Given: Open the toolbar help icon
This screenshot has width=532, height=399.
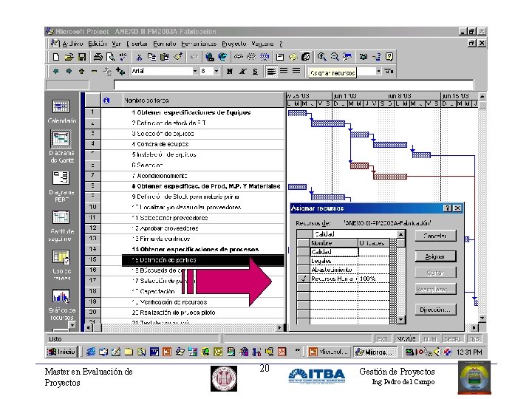Looking at the screenshot, I should [x=389, y=57].
